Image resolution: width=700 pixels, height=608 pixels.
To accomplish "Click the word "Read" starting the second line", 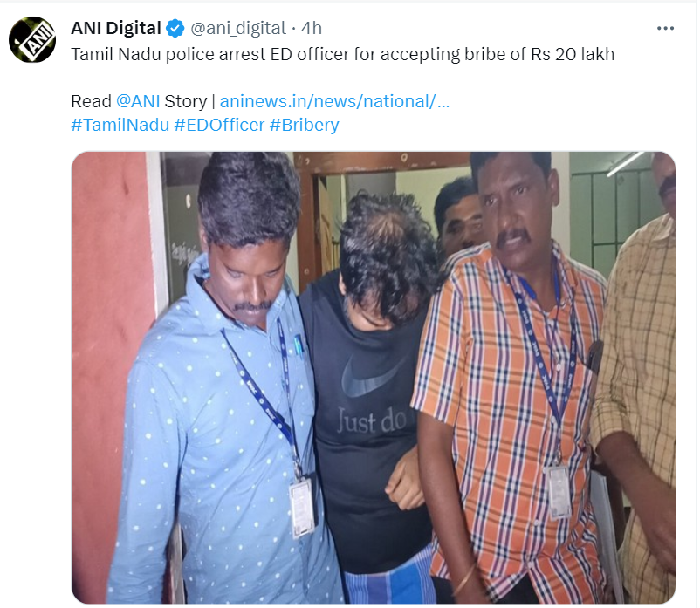I will 91,101.
